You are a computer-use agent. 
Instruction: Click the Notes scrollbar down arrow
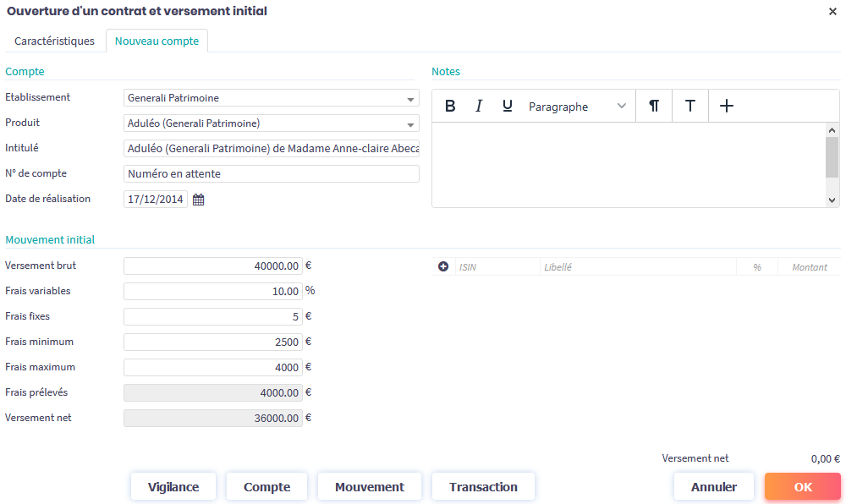[x=832, y=200]
